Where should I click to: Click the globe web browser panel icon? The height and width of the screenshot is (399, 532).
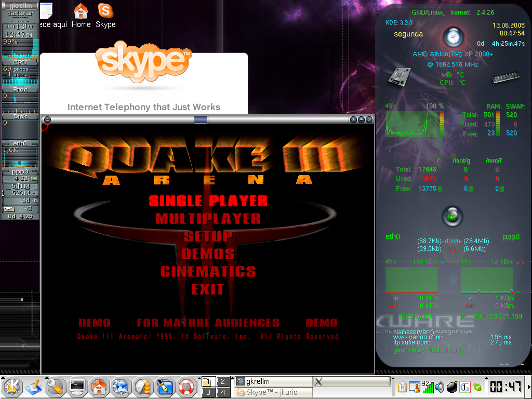[x=122, y=387]
